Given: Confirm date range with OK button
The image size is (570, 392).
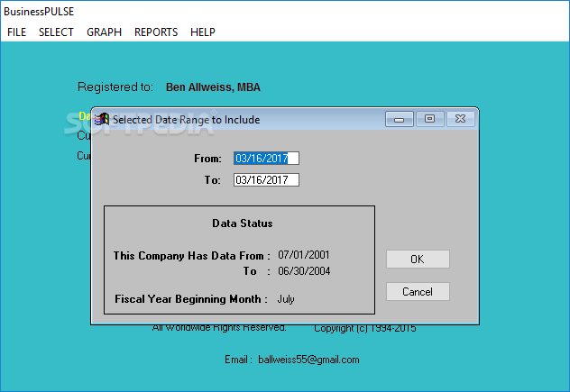Looking at the screenshot, I should pyautogui.click(x=418, y=259).
